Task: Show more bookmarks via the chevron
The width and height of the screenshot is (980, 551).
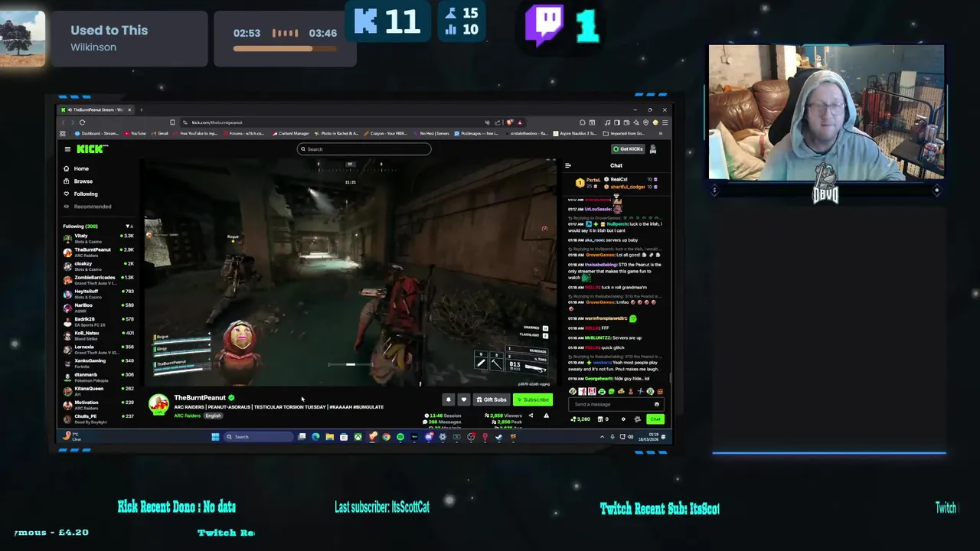Action: [661, 133]
